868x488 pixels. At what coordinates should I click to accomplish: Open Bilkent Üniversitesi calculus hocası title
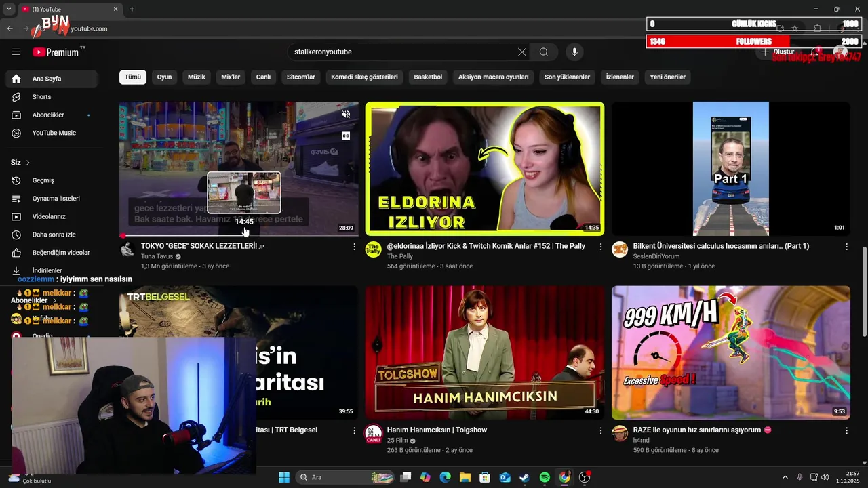click(721, 247)
